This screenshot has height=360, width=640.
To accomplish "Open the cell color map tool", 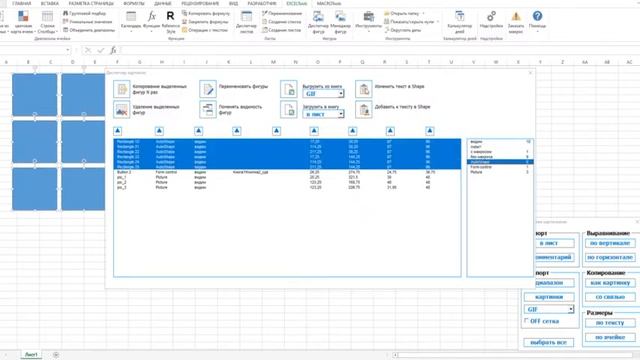I will pos(23,22).
